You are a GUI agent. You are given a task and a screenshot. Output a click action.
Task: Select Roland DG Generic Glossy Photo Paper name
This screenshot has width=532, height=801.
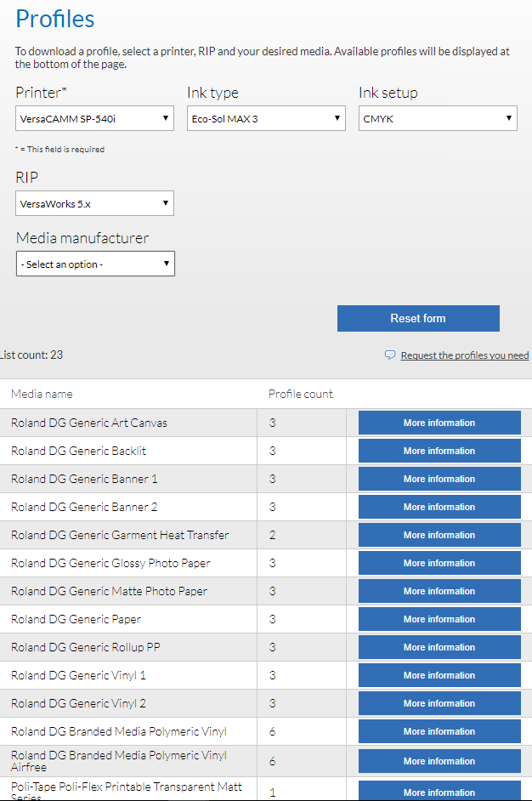[110, 563]
